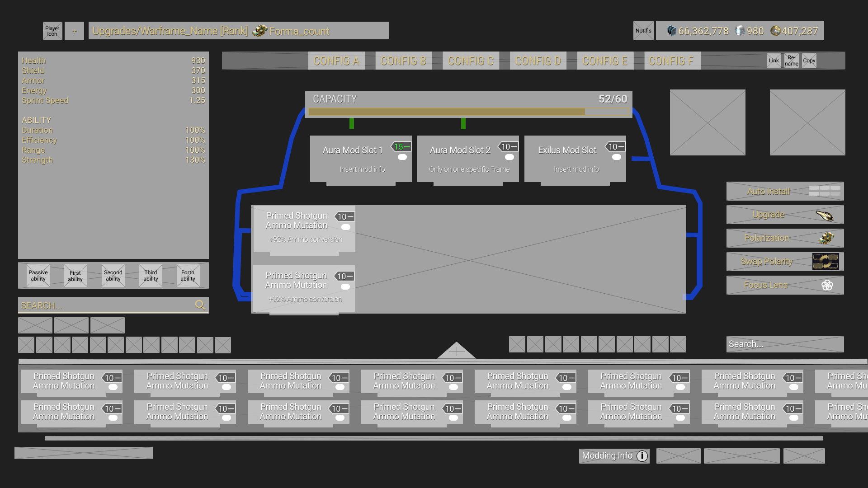Viewport: 868px width, 488px height.
Task: Click the credits icon next to 66,362,778
Action: tap(671, 31)
